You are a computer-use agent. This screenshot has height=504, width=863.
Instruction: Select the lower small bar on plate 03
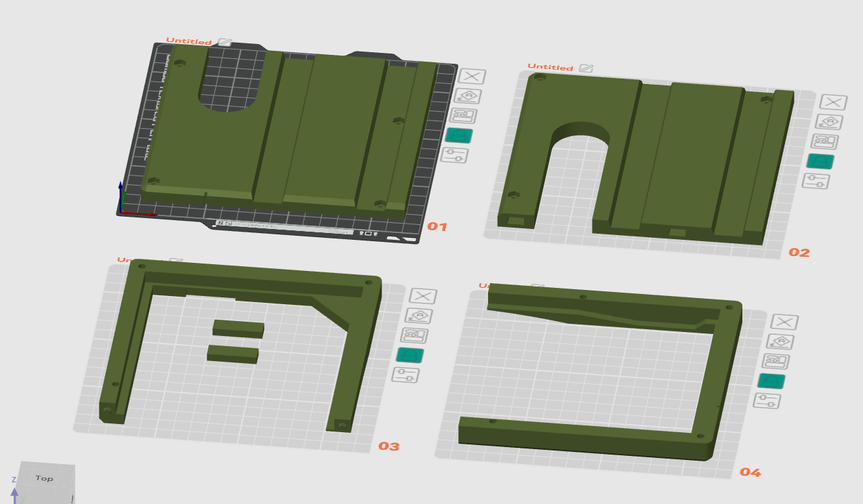click(233, 354)
